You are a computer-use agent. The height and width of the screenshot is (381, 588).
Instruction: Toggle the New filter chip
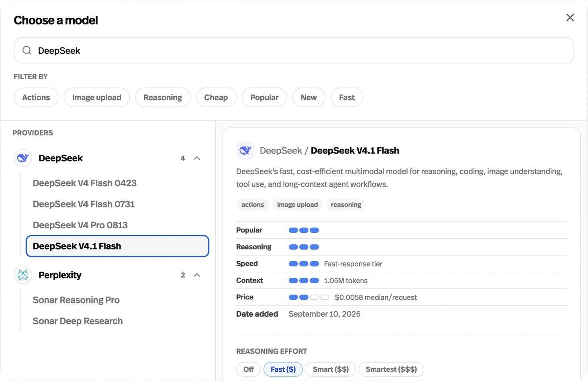(309, 97)
